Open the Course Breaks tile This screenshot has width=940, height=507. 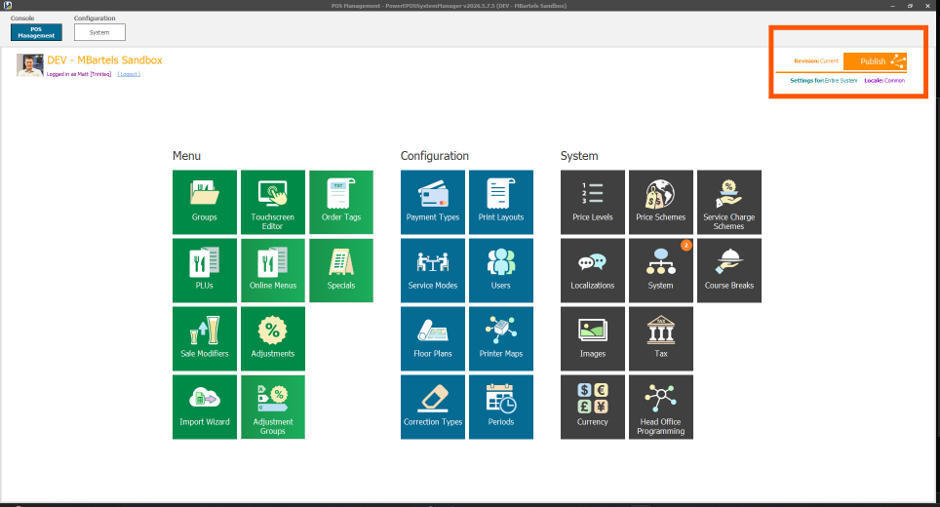[x=730, y=270]
